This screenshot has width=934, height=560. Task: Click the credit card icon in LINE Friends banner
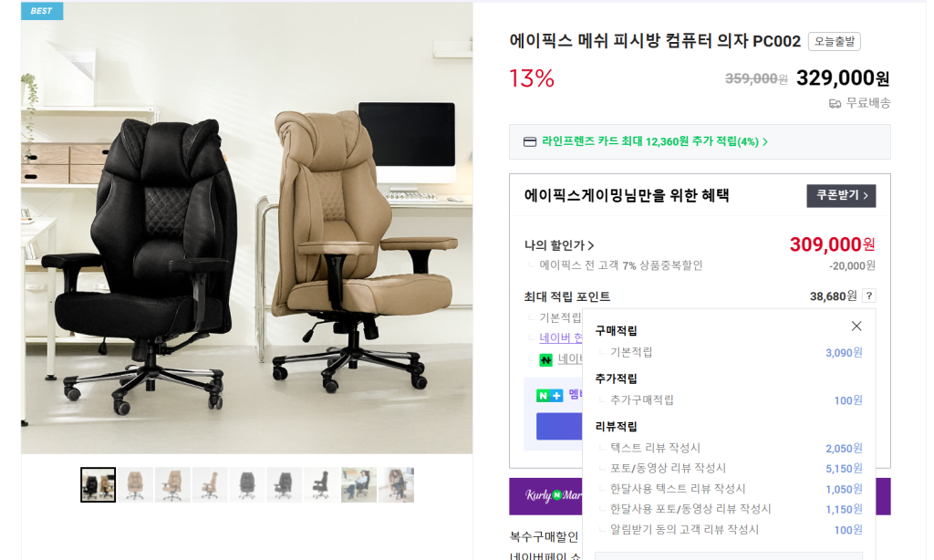(x=530, y=141)
